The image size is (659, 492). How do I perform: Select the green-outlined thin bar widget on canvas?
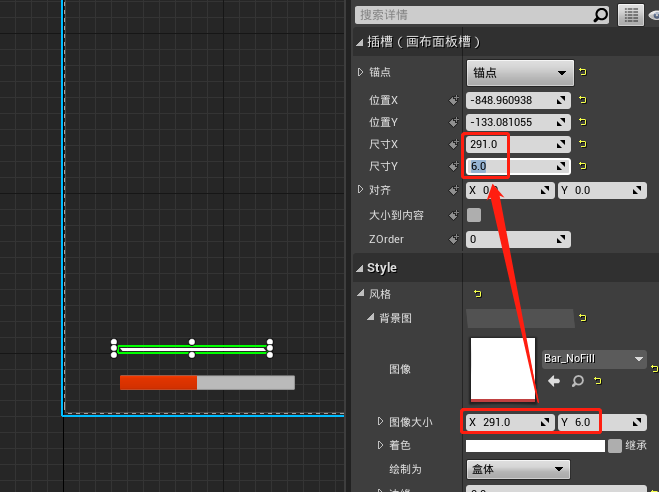click(192, 350)
